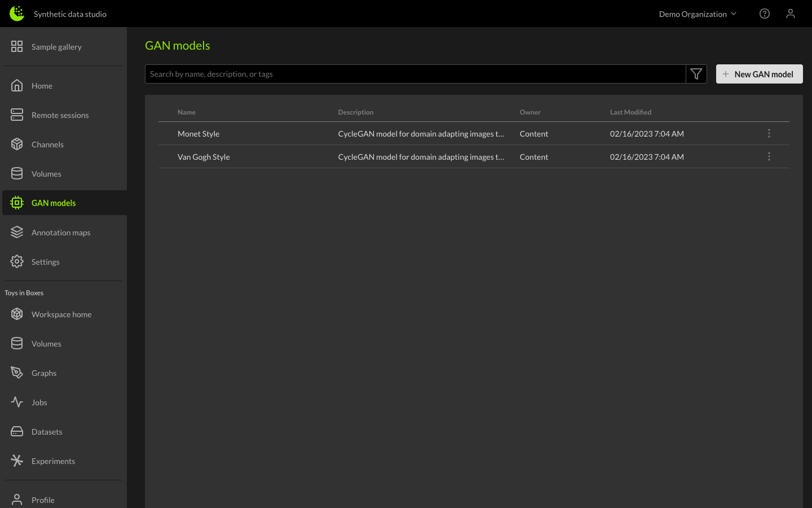This screenshot has height=508, width=812.
Task: Open Monet Style row options menu
Action: click(769, 134)
